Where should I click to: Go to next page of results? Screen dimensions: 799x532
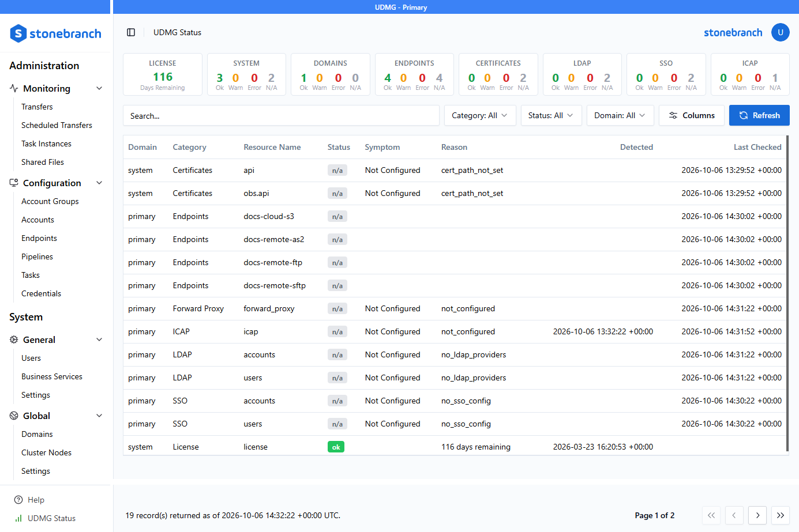point(757,515)
